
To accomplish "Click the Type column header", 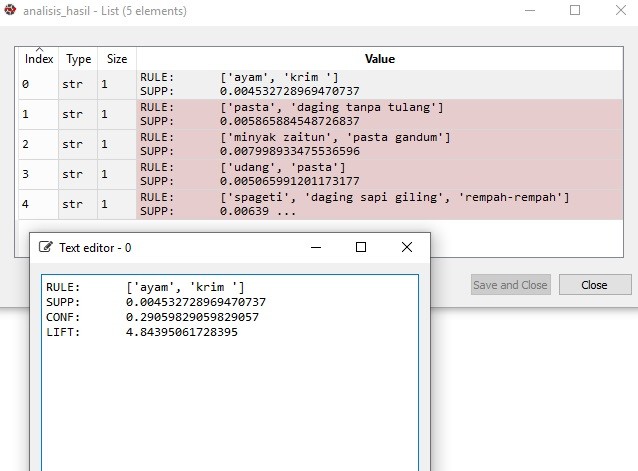I will 78,59.
